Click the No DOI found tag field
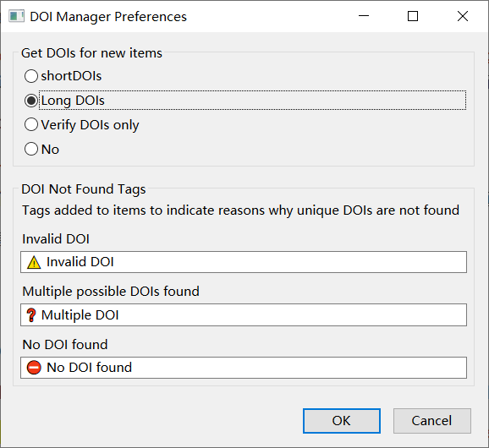 (244, 368)
